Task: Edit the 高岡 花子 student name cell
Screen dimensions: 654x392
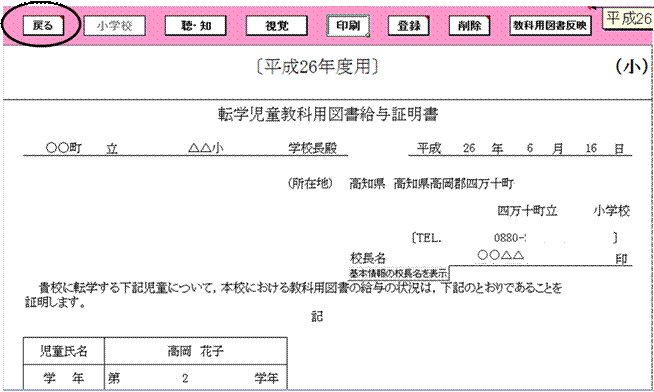Action: tap(196, 351)
